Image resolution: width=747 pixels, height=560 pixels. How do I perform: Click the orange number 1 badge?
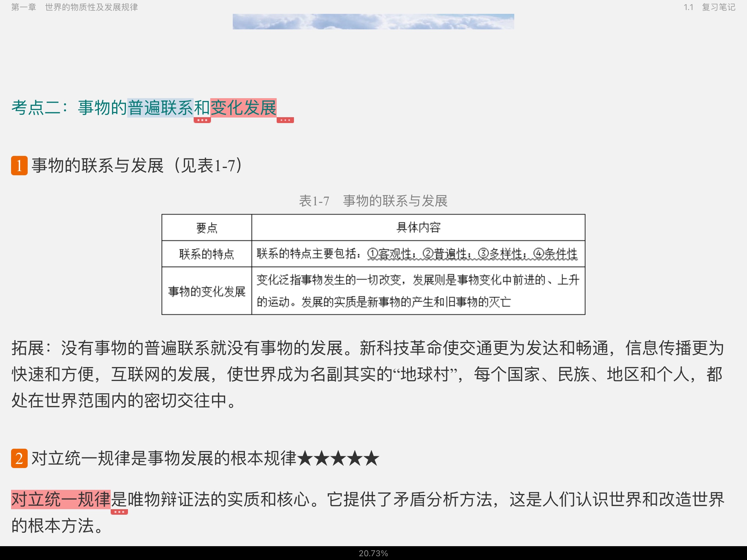pos(19,166)
